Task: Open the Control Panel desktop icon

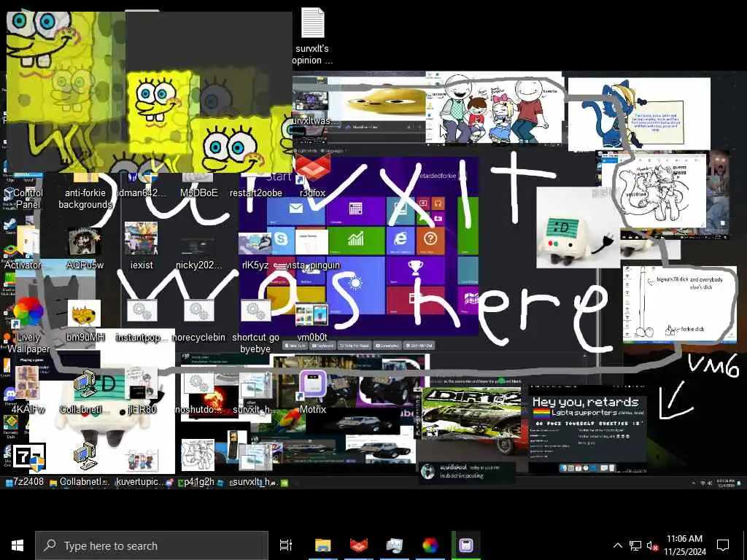Action: pos(28,190)
